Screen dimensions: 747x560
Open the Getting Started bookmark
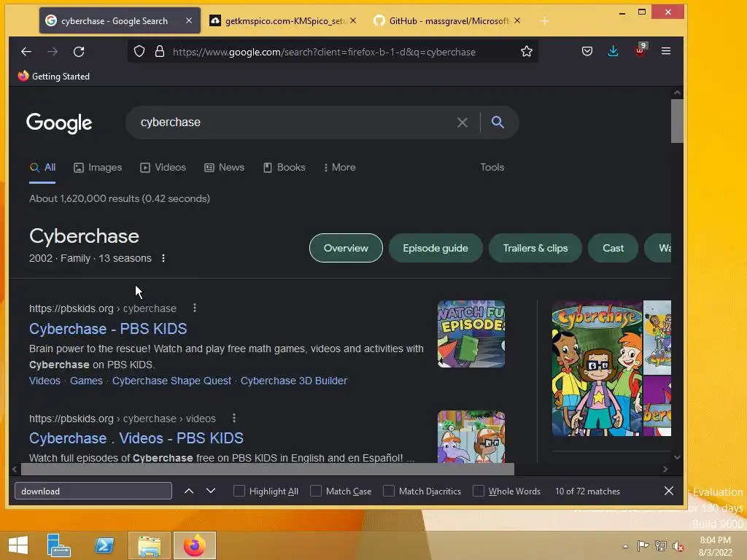(54, 76)
